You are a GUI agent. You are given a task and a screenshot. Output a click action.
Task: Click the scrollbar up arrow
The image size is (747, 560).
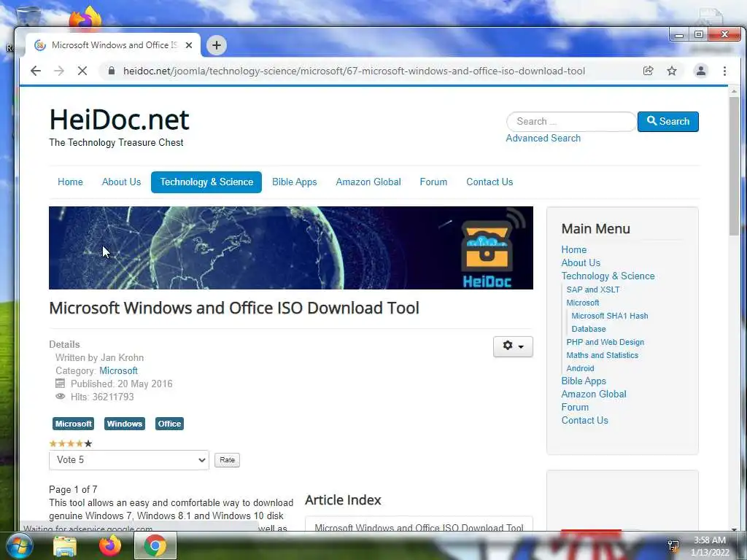[x=734, y=90]
